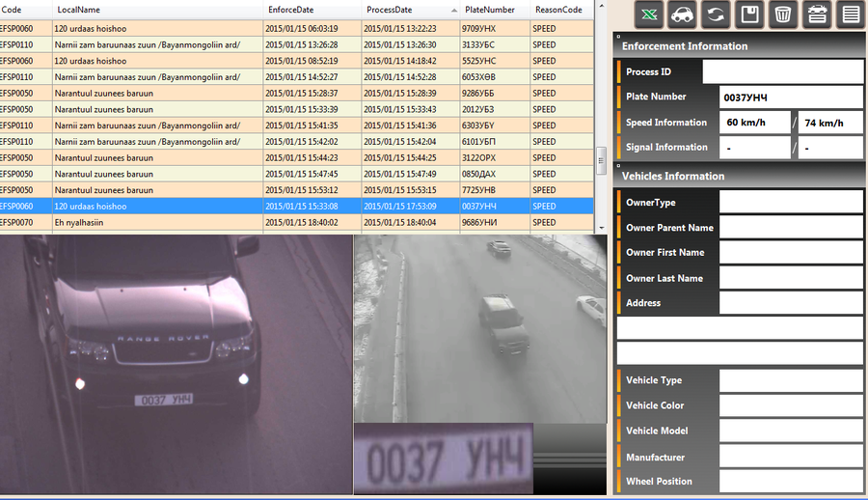
Task: Click the Process ID input field
Action: pos(783,72)
